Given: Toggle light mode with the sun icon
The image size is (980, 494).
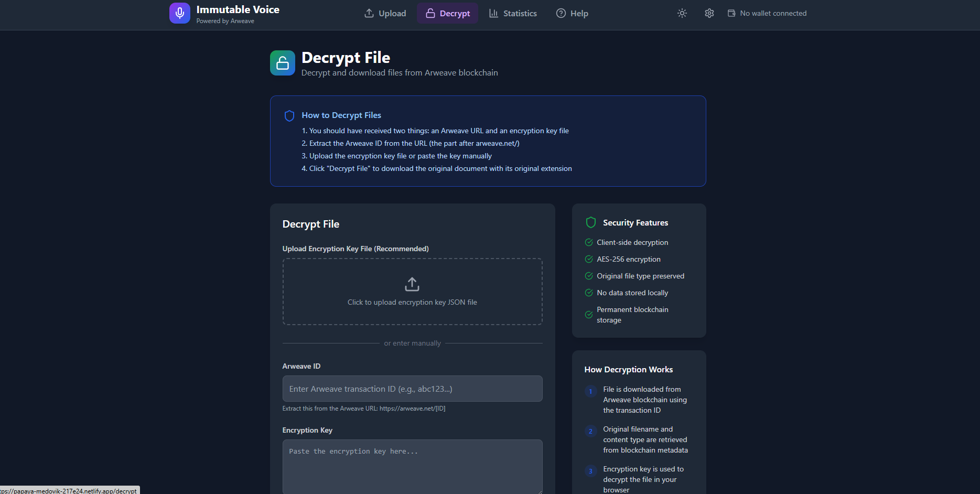Looking at the screenshot, I should click(x=682, y=13).
